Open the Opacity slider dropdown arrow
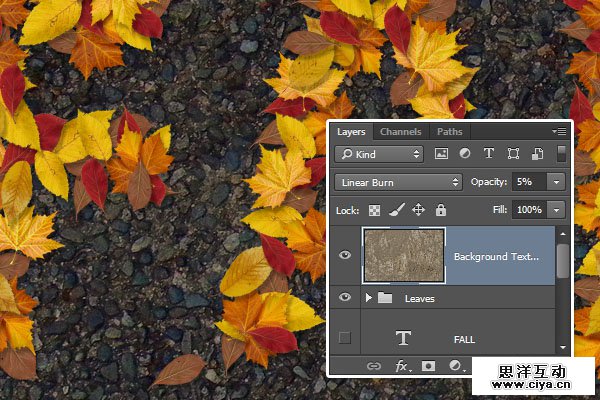This screenshot has width=600, height=400. (556, 182)
